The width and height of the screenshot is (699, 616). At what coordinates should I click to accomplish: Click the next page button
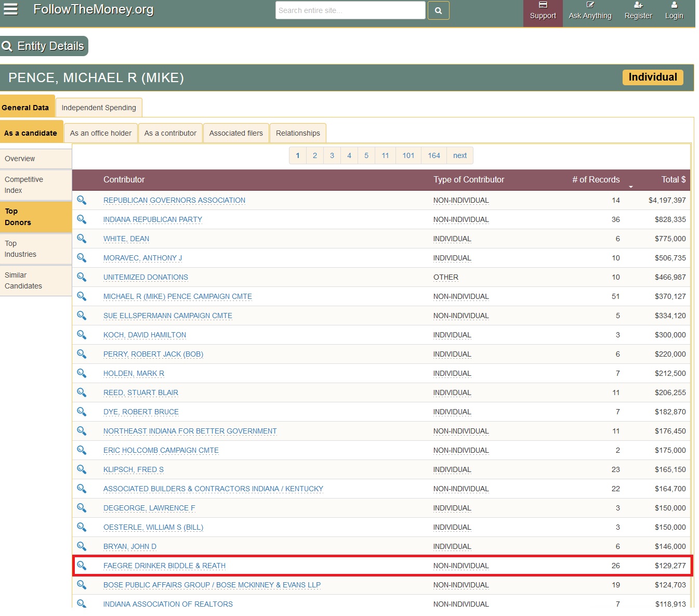(460, 155)
